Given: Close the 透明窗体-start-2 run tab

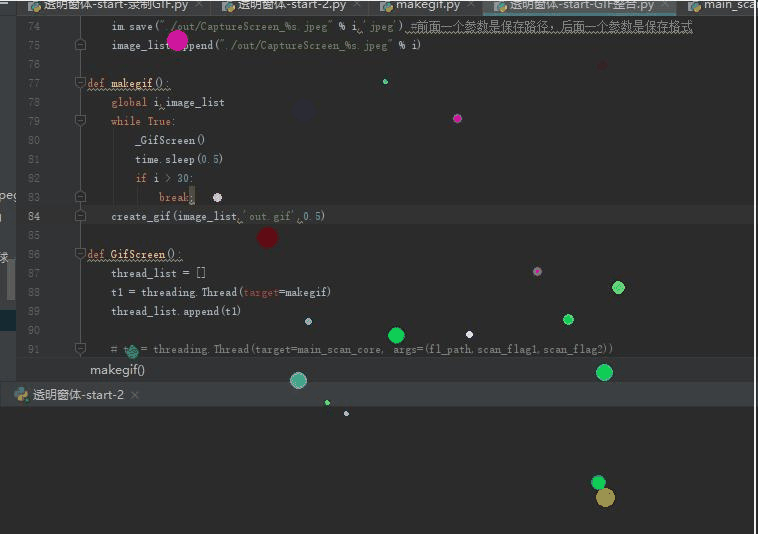Looking at the screenshot, I should (135, 395).
